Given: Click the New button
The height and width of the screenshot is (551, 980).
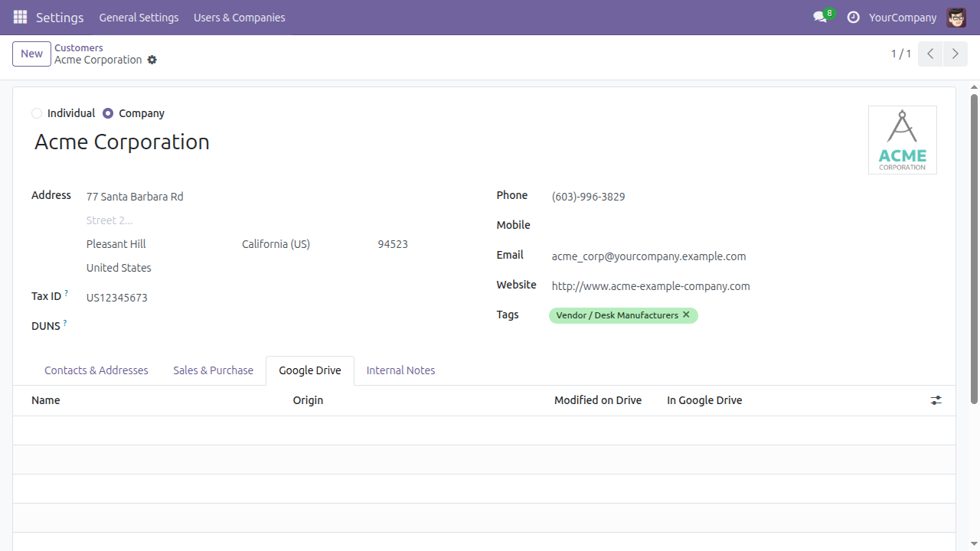Looking at the screenshot, I should 31,54.
